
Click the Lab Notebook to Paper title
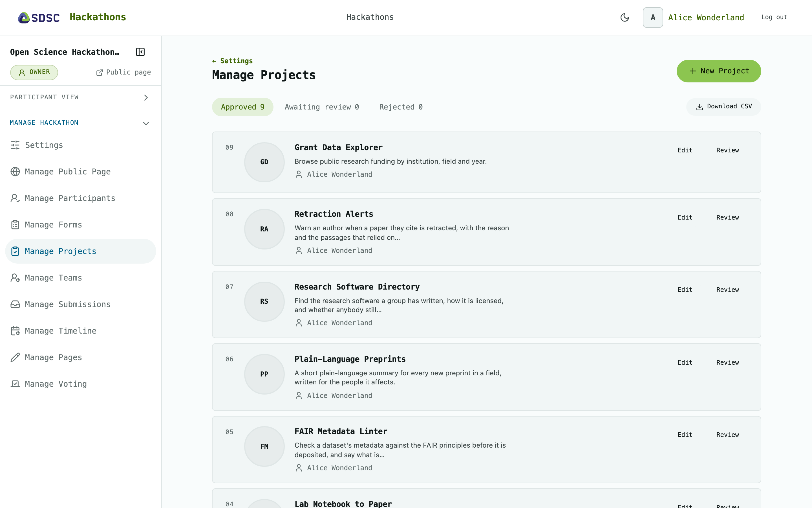(x=343, y=504)
